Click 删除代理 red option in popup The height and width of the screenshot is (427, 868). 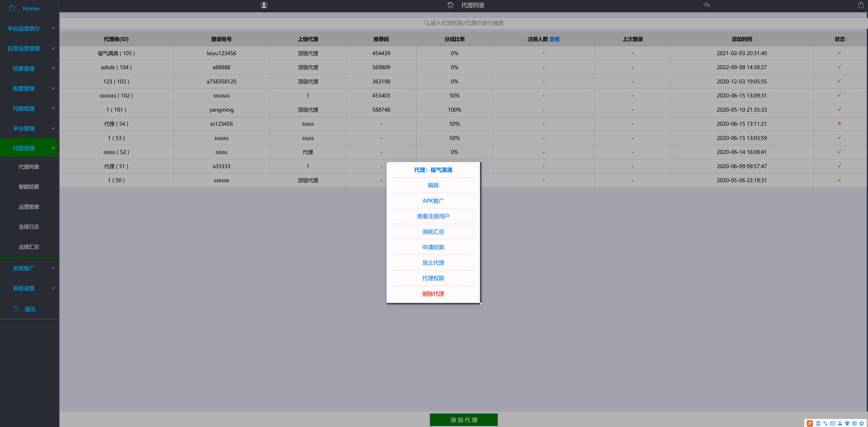pyautogui.click(x=433, y=294)
